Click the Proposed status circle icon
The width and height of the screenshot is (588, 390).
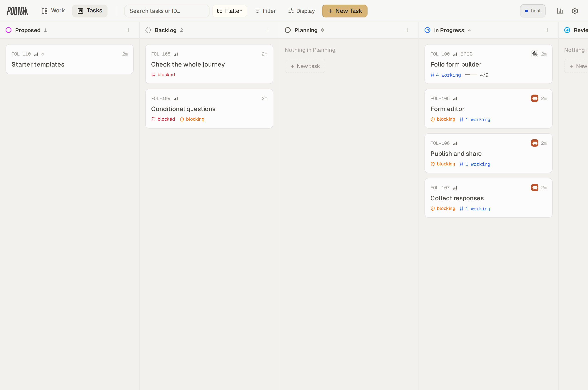tap(8, 30)
